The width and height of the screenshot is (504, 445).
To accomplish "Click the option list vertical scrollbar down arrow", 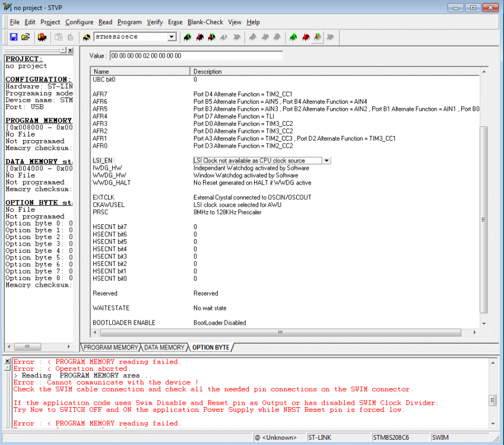I will [x=483, y=323].
